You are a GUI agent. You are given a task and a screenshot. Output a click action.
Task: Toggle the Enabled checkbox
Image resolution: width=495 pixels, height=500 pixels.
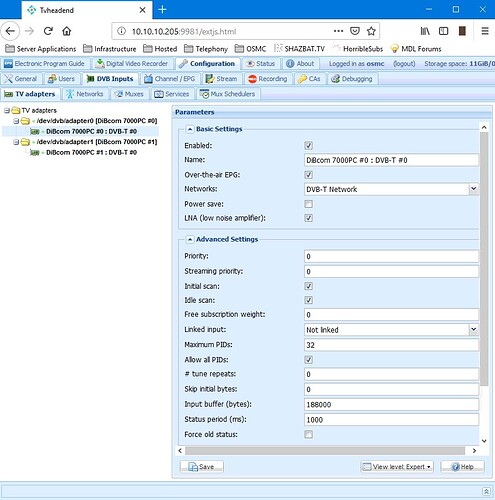coord(309,146)
